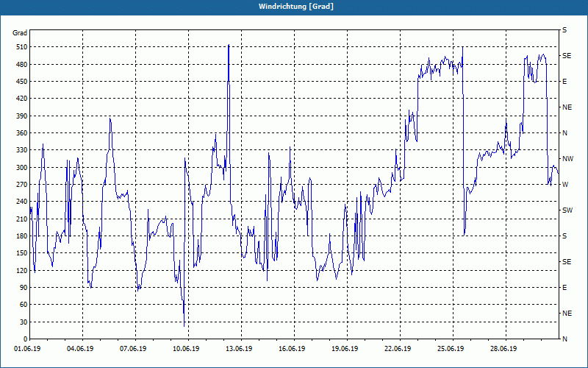Select the 30 axis value
The width and height of the screenshot is (588, 368).
pyautogui.click(x=24, y=322)
